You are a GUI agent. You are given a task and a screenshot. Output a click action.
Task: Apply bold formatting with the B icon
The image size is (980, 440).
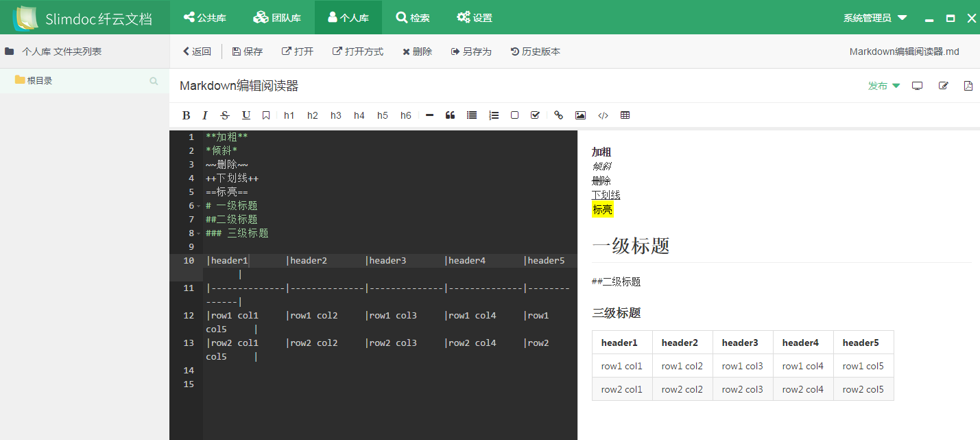(x=186, y=115)
